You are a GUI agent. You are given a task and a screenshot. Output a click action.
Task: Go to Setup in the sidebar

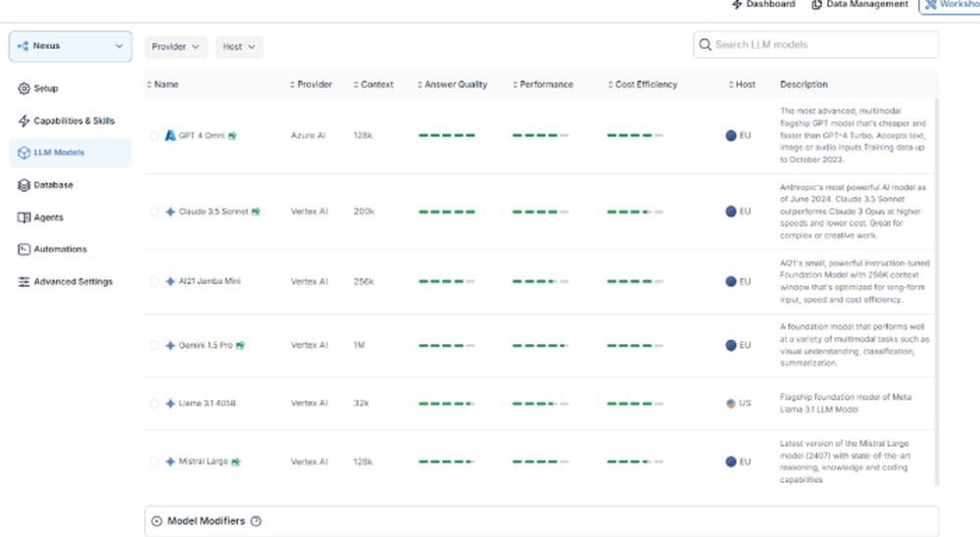coord(70,89)
